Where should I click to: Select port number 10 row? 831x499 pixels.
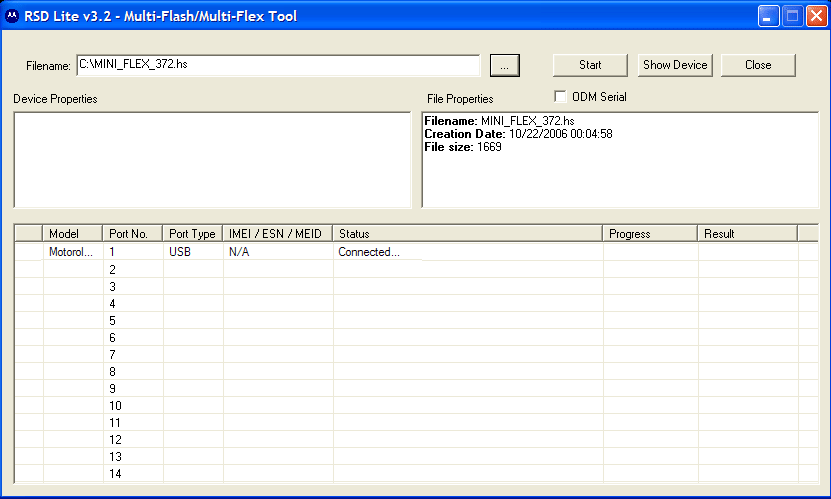point(416,405)
